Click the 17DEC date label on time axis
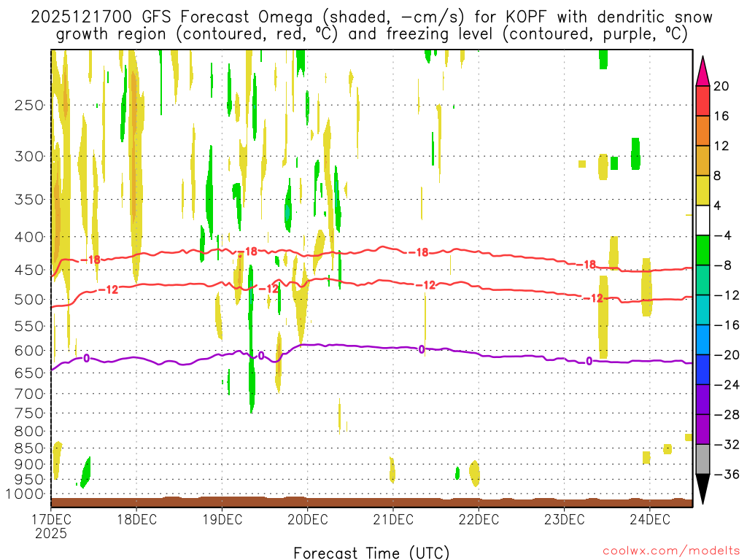Screen dimensions: 747x560 pyautogui.click(x=51, y=519)
